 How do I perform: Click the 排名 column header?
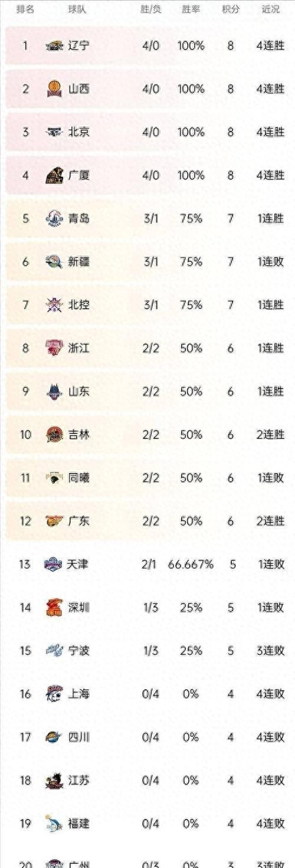coord(25,9)
